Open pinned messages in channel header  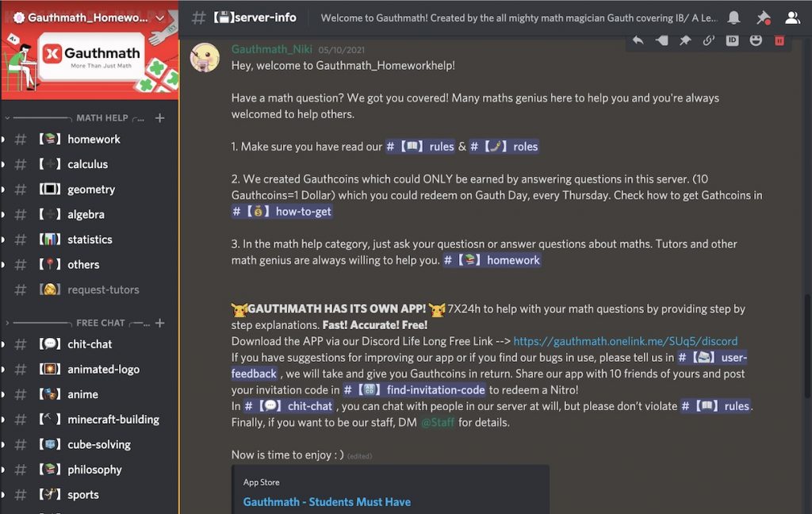pos(764,18)
